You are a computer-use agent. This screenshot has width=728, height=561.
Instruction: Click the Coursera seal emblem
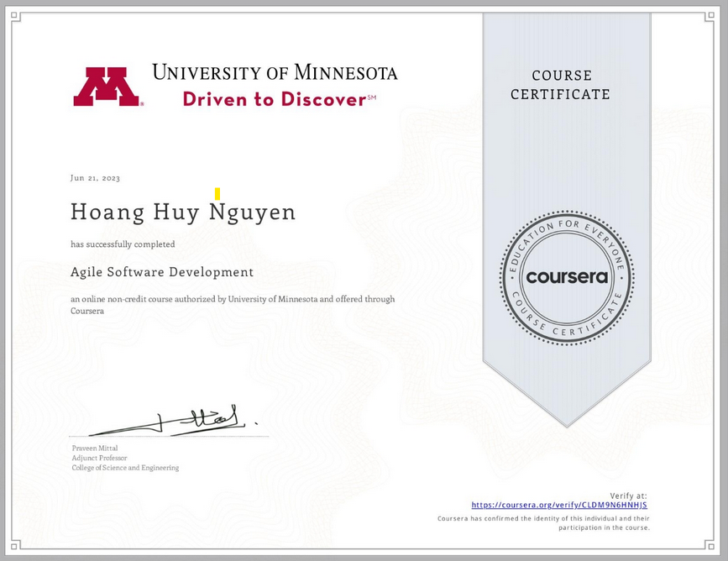tap(567, 277)
